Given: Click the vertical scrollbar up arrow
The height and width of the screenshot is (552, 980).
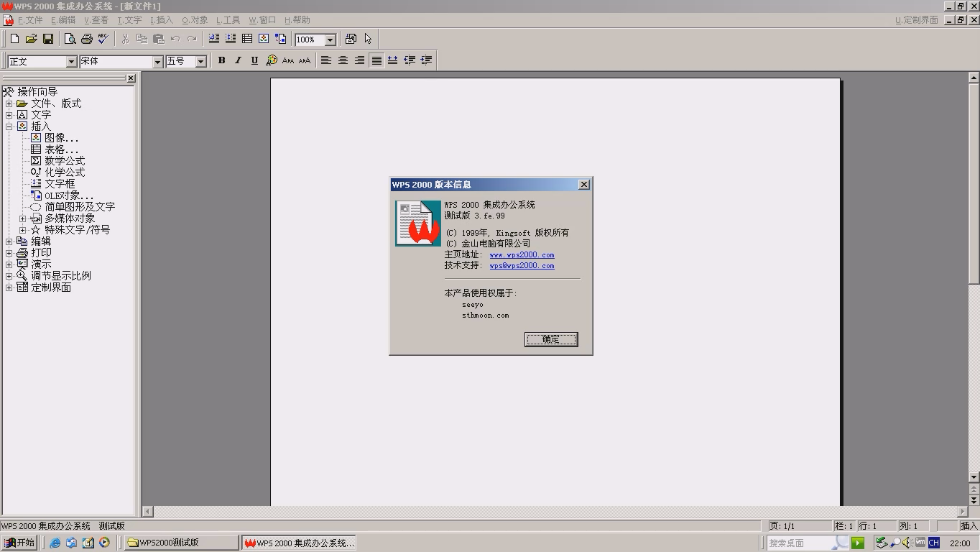Looking at the screenshot, I should pos(974,77).
